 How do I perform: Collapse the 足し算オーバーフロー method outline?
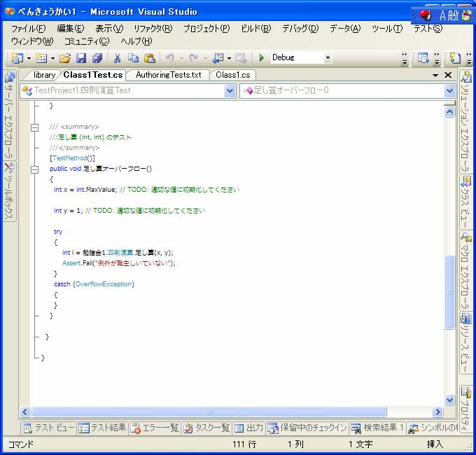[34, 169]
